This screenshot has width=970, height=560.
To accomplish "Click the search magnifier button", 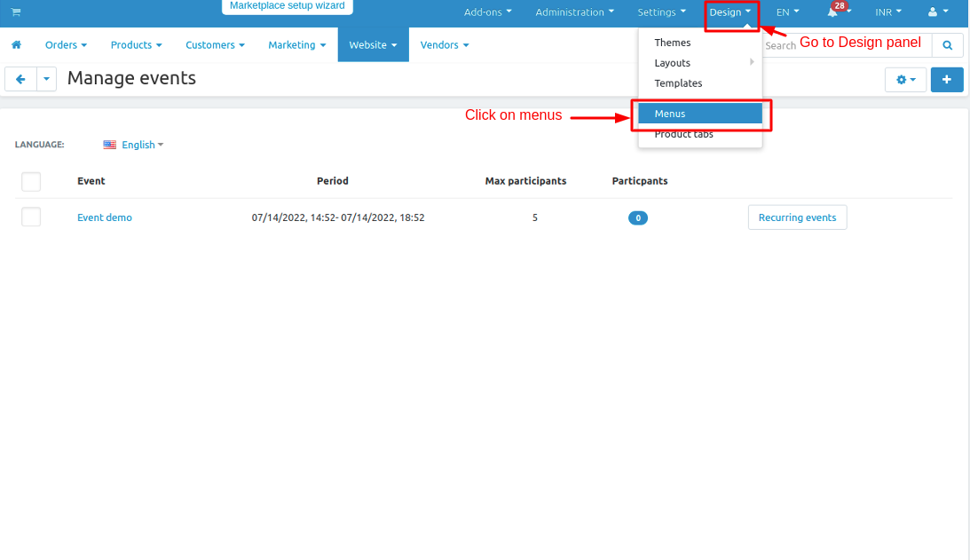I will pyautogui.click(x=948, y=45).
